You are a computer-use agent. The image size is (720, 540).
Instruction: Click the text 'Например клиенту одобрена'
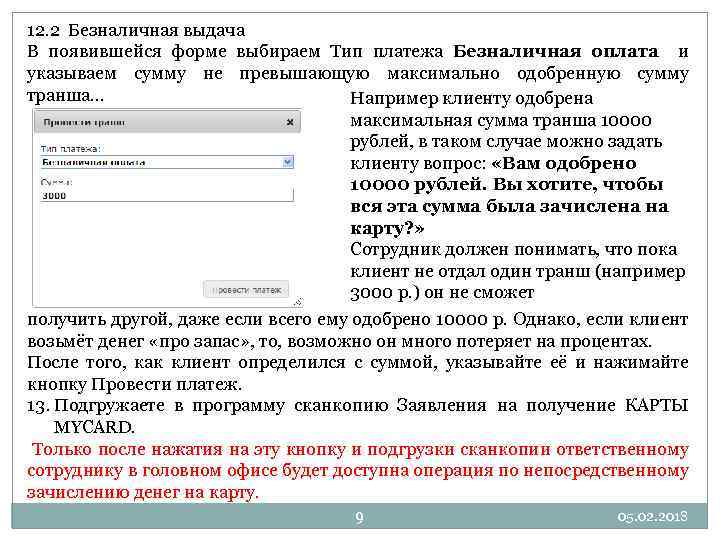[x=472, y=98]
